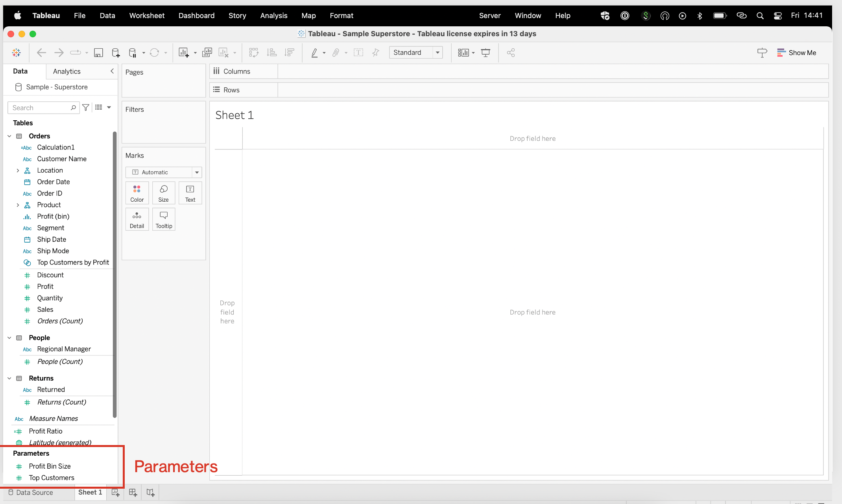Screen dimensions: 842x504
Task: Expand the Product field hierarchy
Action: point(18,204)
